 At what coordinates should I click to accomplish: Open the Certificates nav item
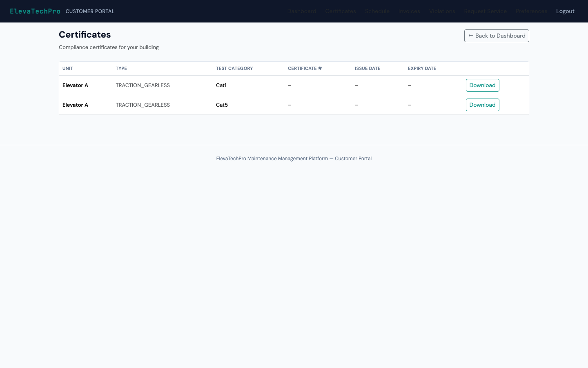pyautogui.click(x=341, y=11)
